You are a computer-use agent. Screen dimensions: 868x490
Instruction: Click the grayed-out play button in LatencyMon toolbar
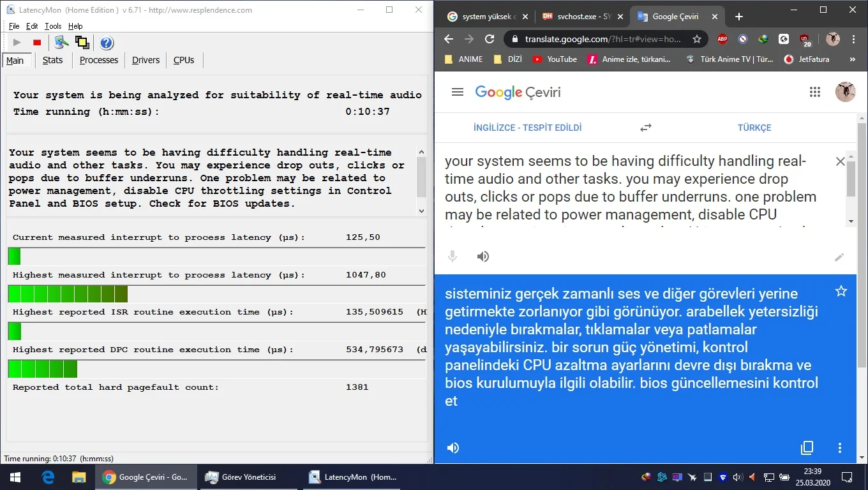[17, 43]
